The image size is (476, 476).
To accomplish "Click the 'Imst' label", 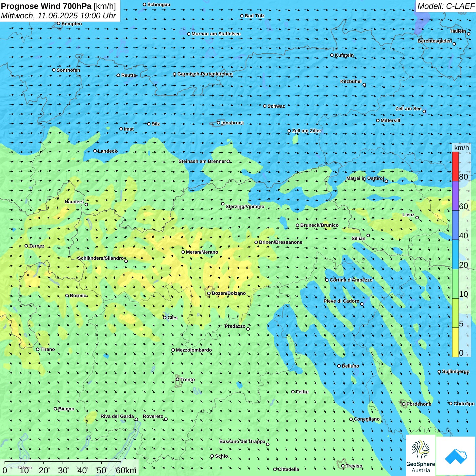I will tap(129, 129).
